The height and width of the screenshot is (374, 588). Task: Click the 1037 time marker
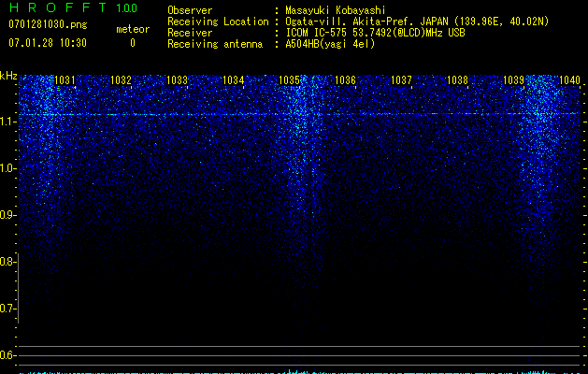click(401, 80)
